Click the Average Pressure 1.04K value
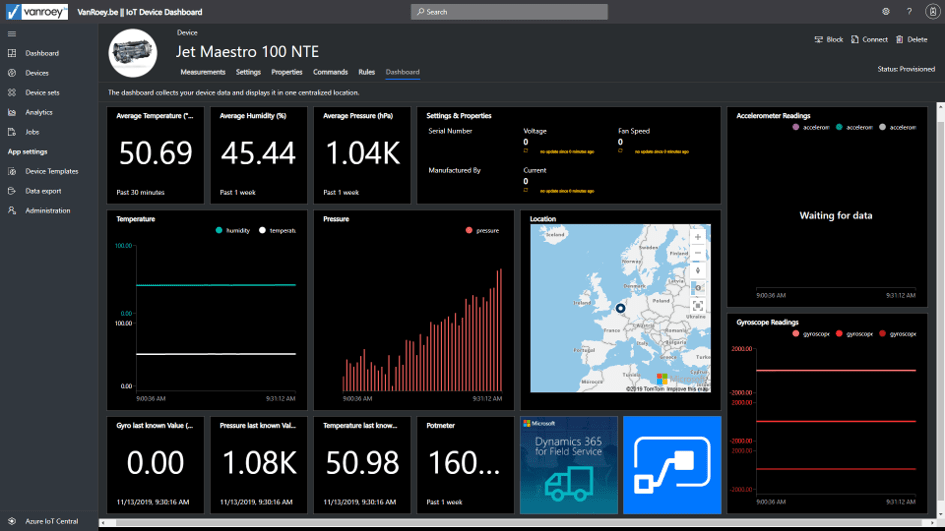945x531 pixels. tap(362, 153)
